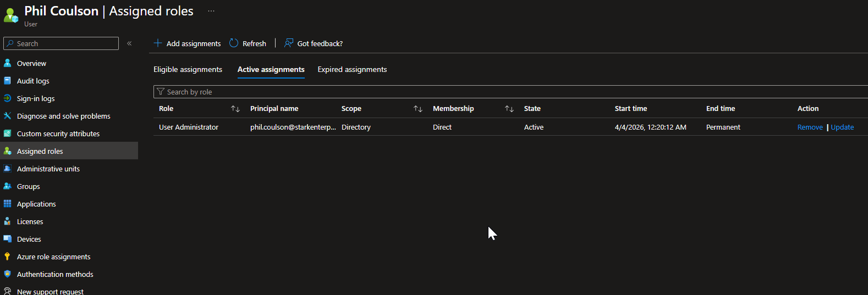The image size is (868, 295).
Task: Click the phil.coulson@starkenterp... principal name
Action: click(293, 127)
